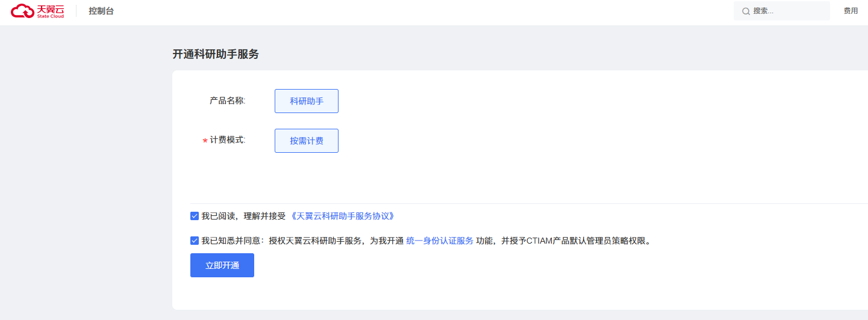Screen dimensions: 868x320
Task: Open the 费用 menu
Action: click(851, 11)
